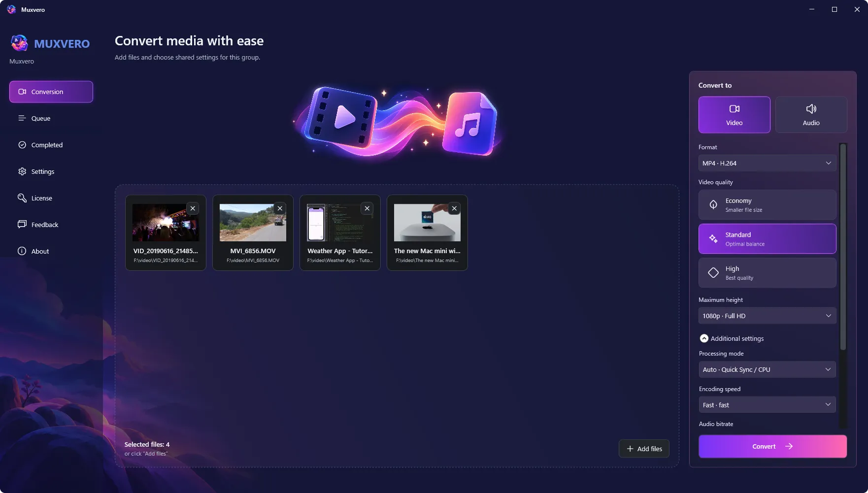This screenshot has height=493, width=868.
Task: Click the License key icon
Action: pos(22,198)
